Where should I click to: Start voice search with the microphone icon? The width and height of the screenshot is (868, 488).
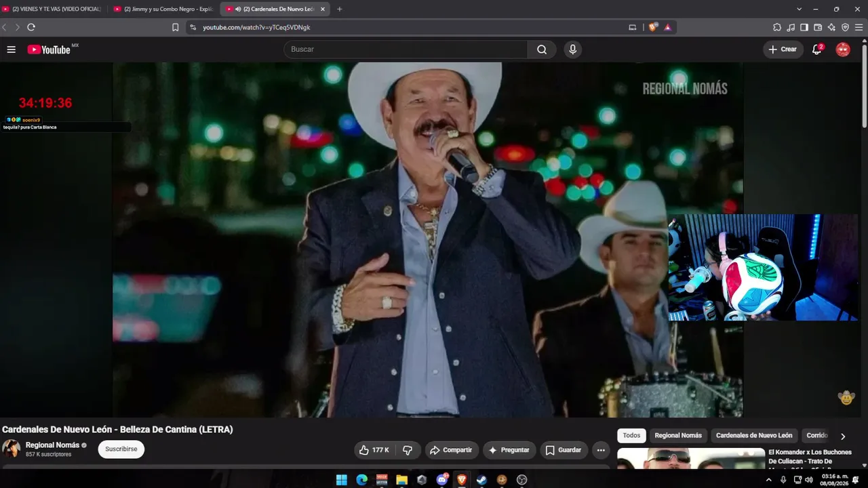click(573, 49)
